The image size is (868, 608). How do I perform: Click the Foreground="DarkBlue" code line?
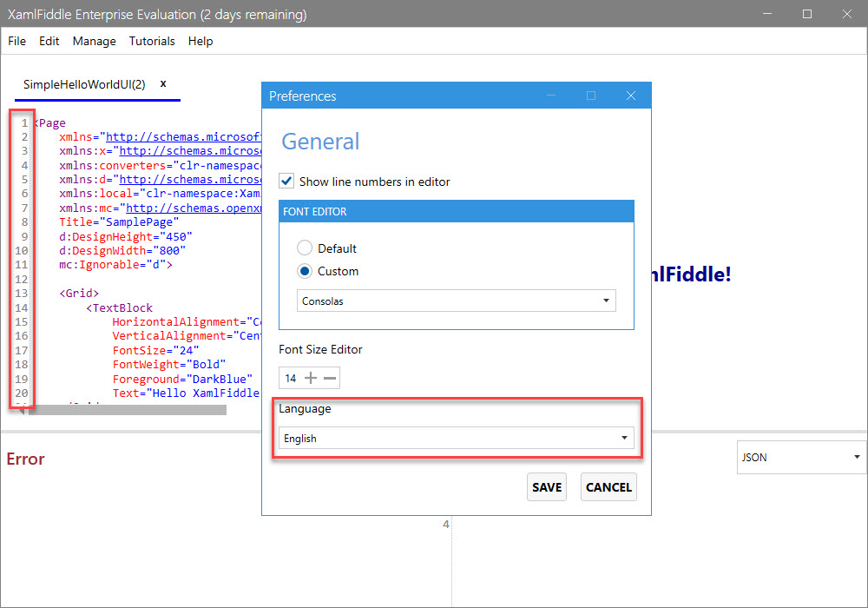point(182,379)
